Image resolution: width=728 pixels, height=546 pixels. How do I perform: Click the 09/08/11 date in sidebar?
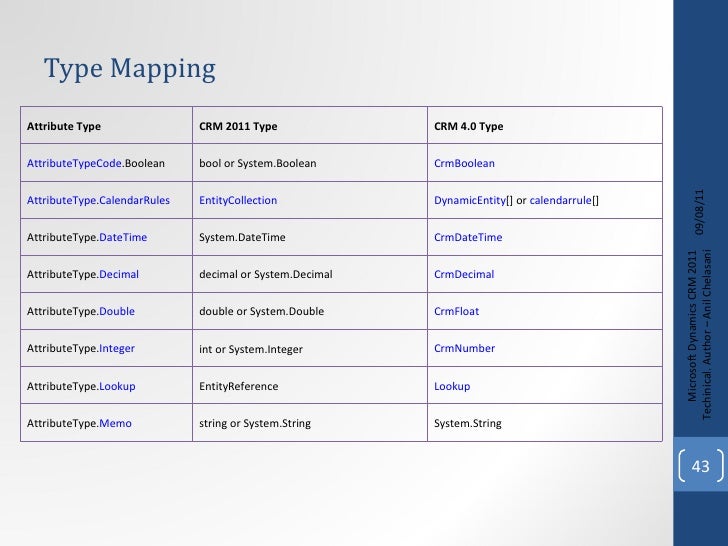700,212
